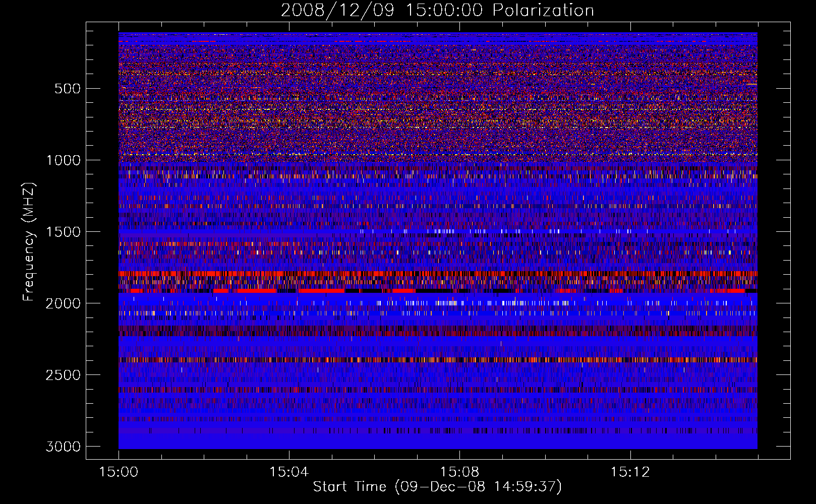Viewport: 816px width, 504px height.
Task: Click the 15:00 time tick label
Action: 119,472
